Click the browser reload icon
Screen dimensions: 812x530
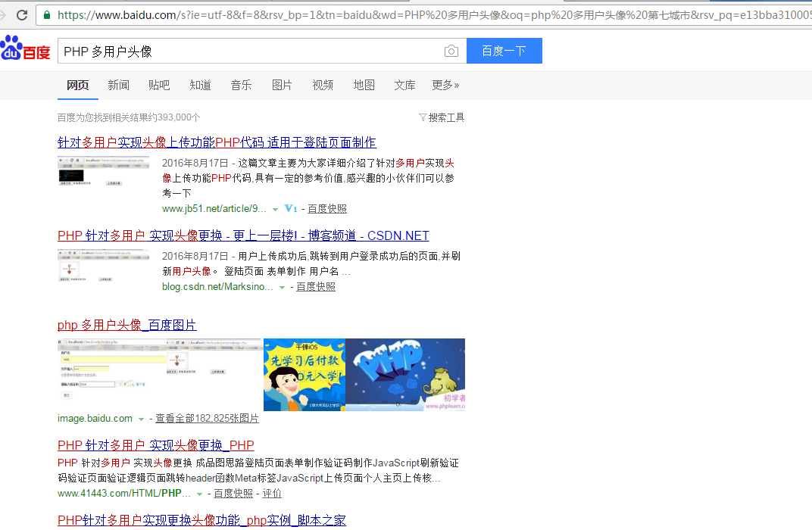[22, 15]
